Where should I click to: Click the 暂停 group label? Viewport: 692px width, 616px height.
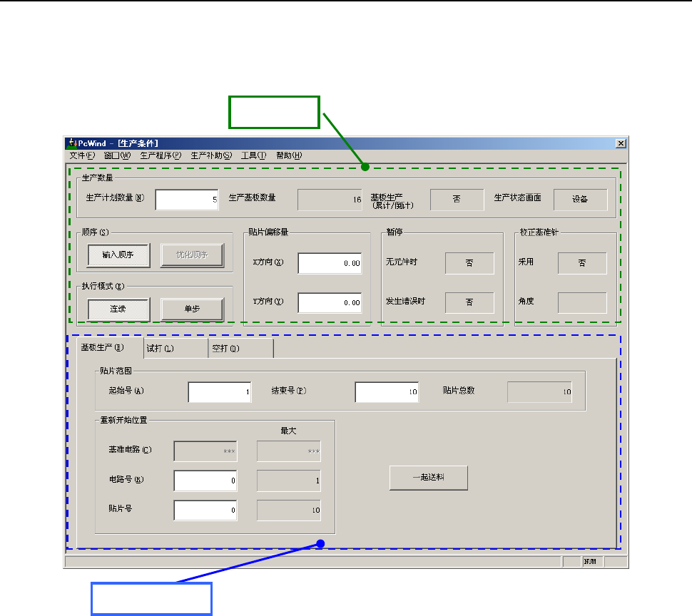(x=395, y=232)
